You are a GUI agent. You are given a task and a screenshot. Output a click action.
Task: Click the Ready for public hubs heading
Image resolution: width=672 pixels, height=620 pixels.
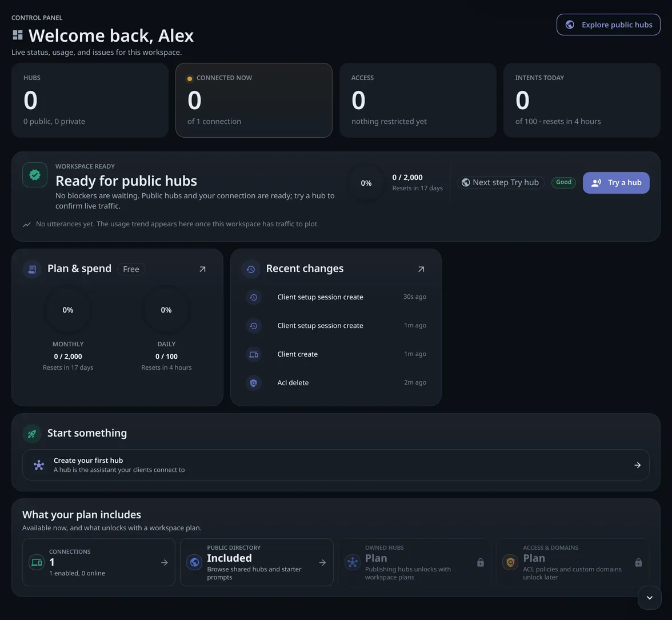(126, 181)
